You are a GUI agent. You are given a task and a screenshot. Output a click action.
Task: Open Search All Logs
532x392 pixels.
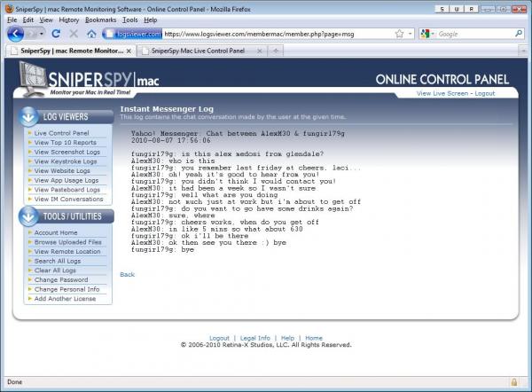(58, 261)
